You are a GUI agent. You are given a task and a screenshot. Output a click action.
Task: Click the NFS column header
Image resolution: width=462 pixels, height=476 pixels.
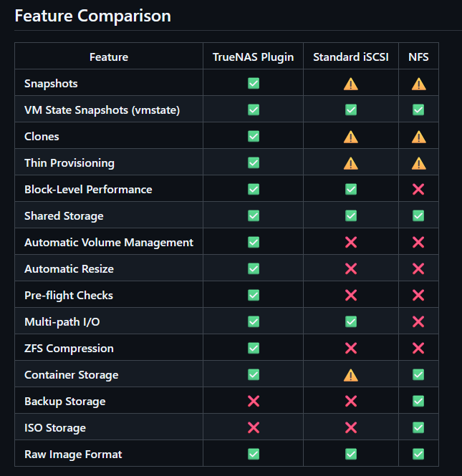click(418, 57)
